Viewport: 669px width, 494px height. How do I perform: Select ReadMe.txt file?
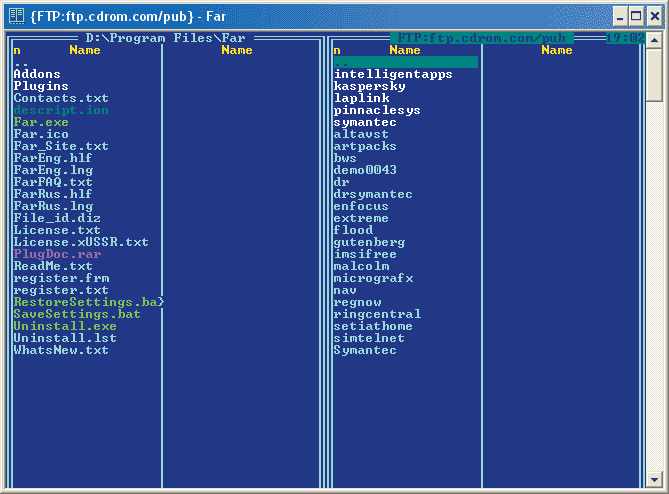click(x=53, y=266)
